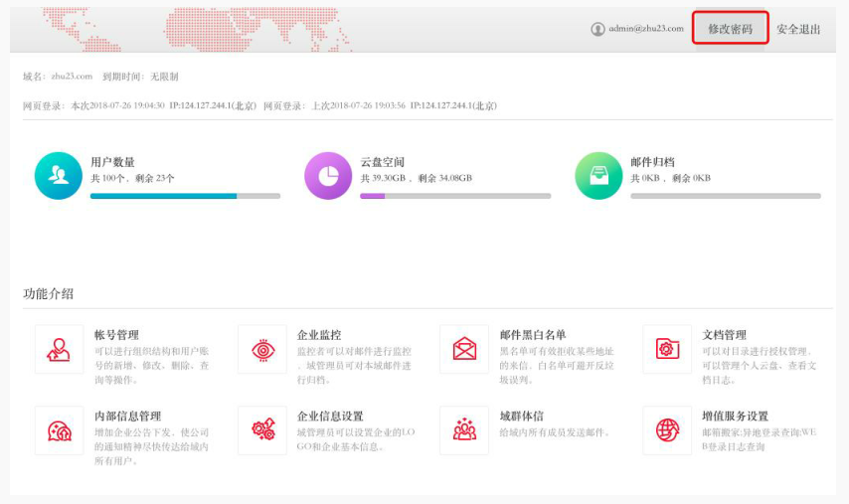This screenshot has height=504, width=849.
Task: Click the 用户数量 blue progress bar
Action: (x=185, y=196)
